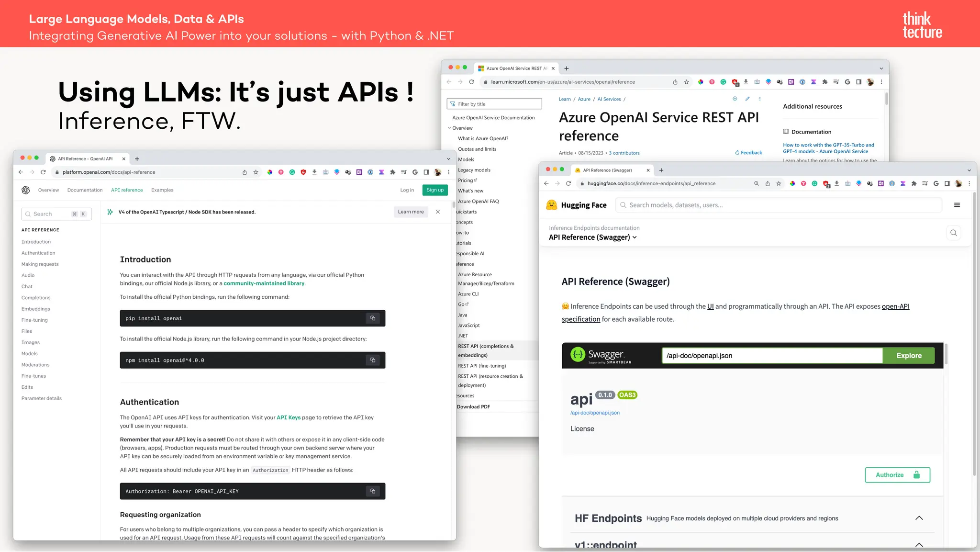
Task: Open the /api-doc/openapi.json link under api
Action: pos(595,413)
